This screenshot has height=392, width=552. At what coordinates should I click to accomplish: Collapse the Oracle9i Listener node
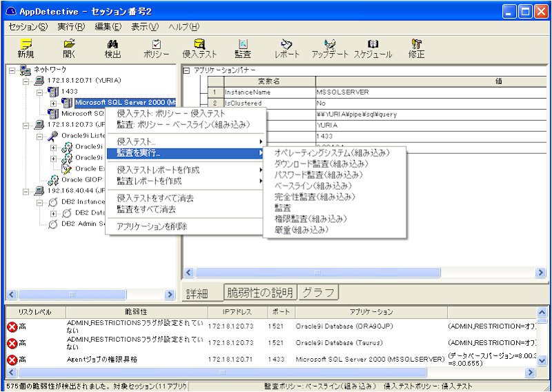click(x=40, y=136)
